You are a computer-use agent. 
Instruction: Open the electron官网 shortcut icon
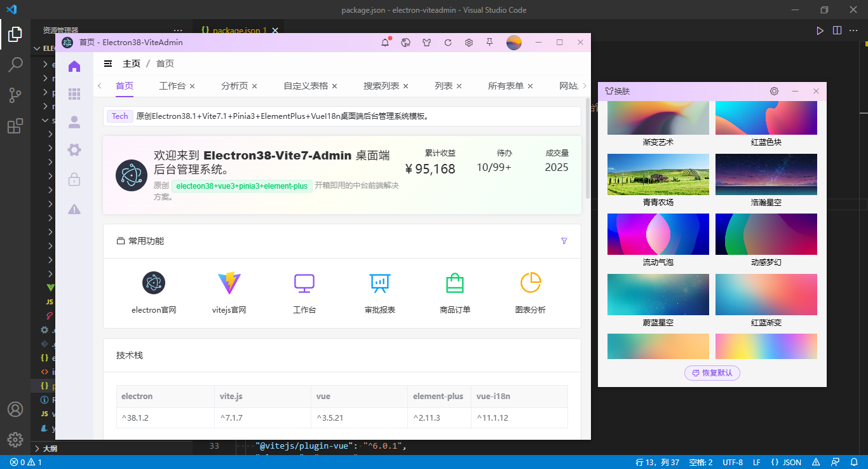pyautogui.click(x=154, y=283)
